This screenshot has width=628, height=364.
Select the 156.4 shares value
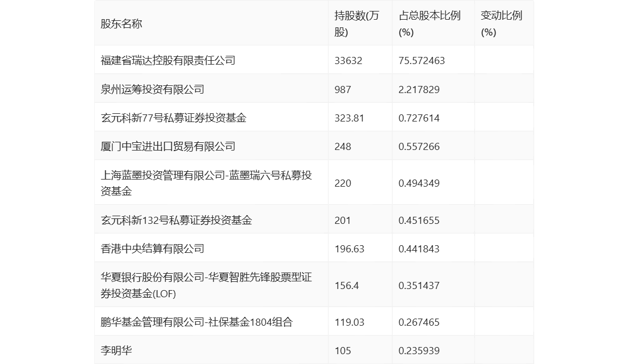(347, 286)
